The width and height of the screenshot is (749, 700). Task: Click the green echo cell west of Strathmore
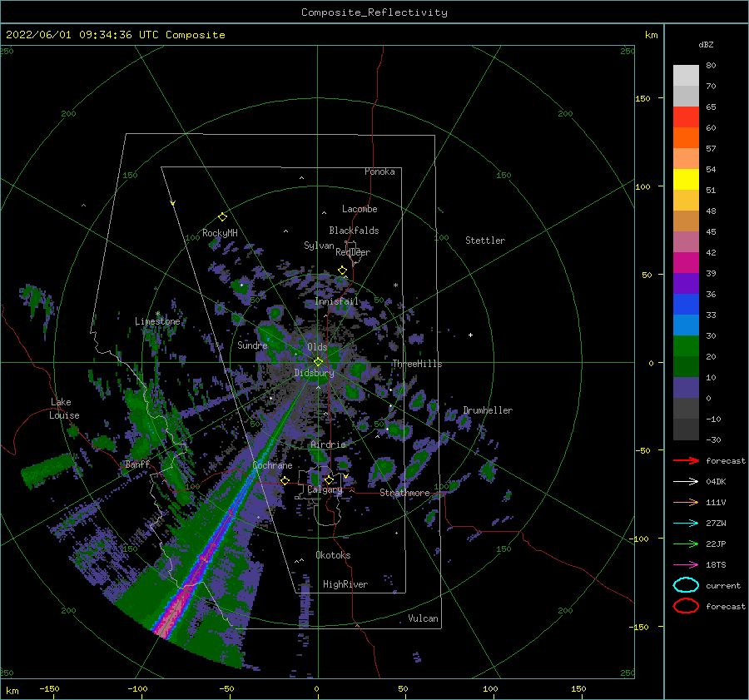(x=383, y=469)
